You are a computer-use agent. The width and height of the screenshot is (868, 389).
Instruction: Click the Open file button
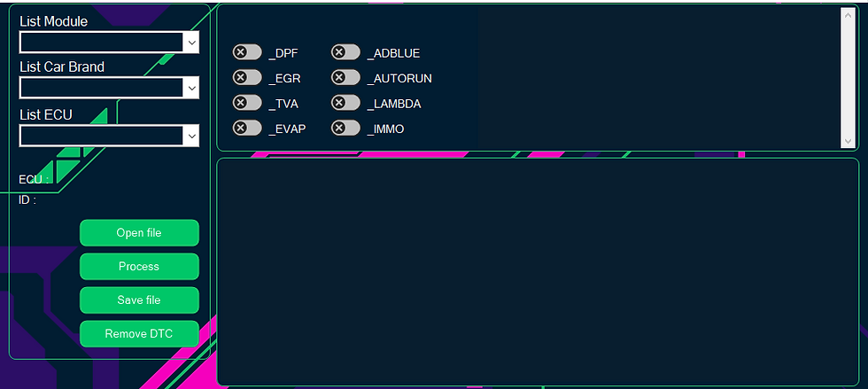(x=139, y=233)
